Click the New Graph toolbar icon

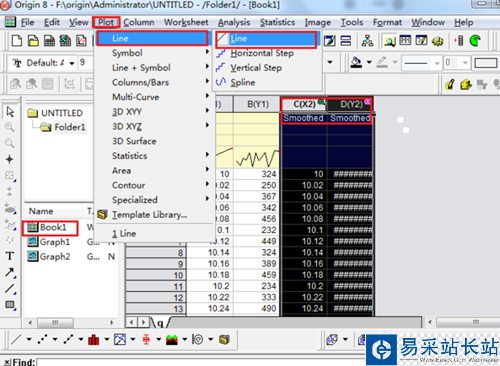click(81, 41)
